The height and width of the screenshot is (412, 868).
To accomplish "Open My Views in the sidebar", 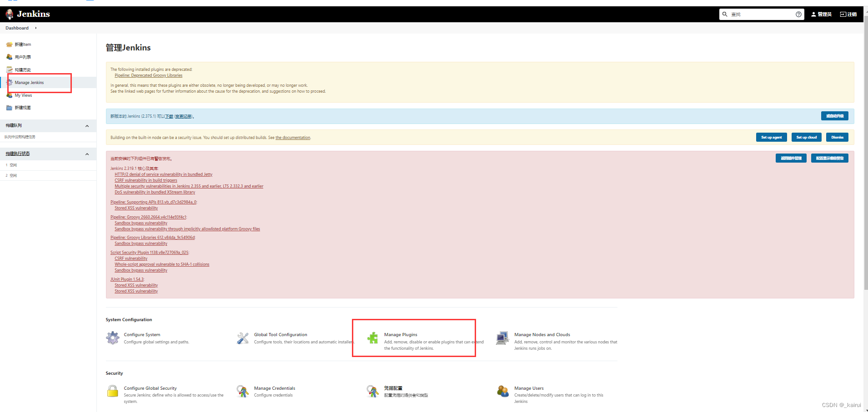I will [x=23, y=95].
